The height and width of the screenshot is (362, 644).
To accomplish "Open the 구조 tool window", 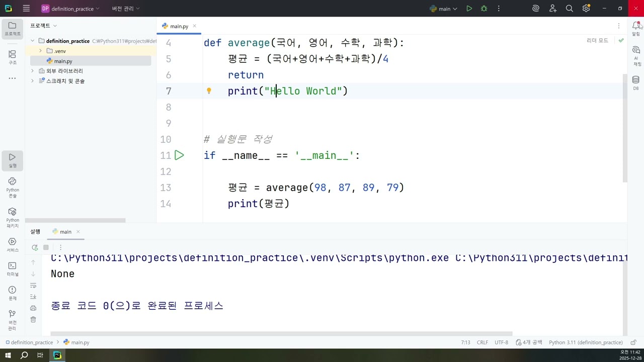I will pyautogui.click(x=13, y=57).
